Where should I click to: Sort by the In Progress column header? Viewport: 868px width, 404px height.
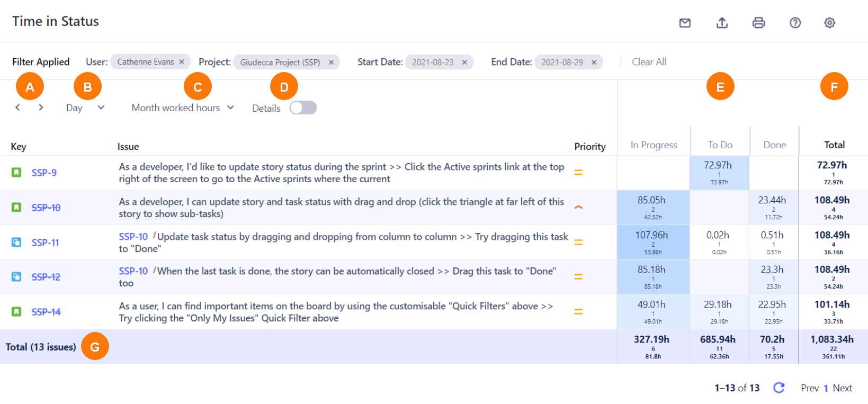654,145
